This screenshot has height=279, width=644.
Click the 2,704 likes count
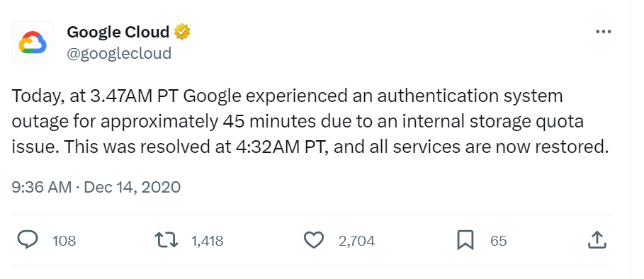[x=357, y=241]
